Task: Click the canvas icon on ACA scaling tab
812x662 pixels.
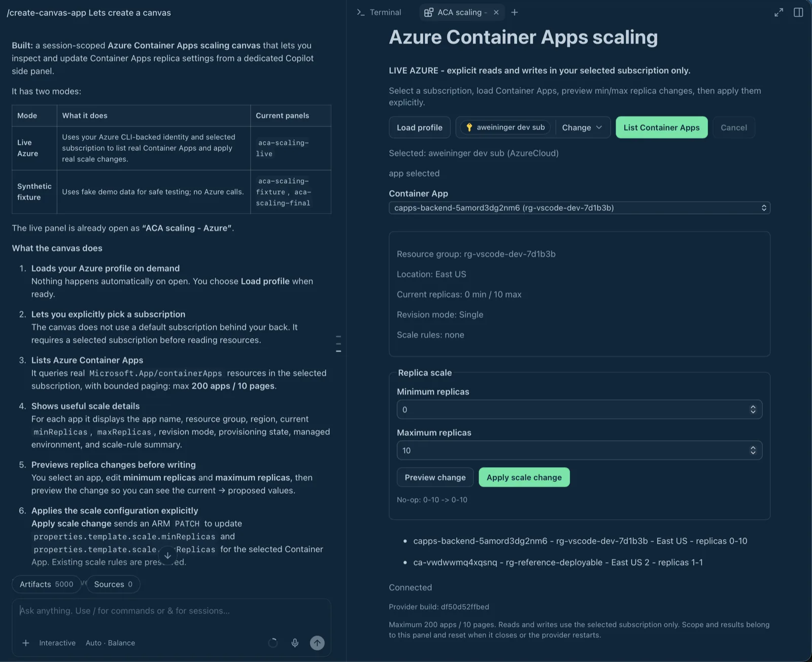Action: click(x=429, y=12)
